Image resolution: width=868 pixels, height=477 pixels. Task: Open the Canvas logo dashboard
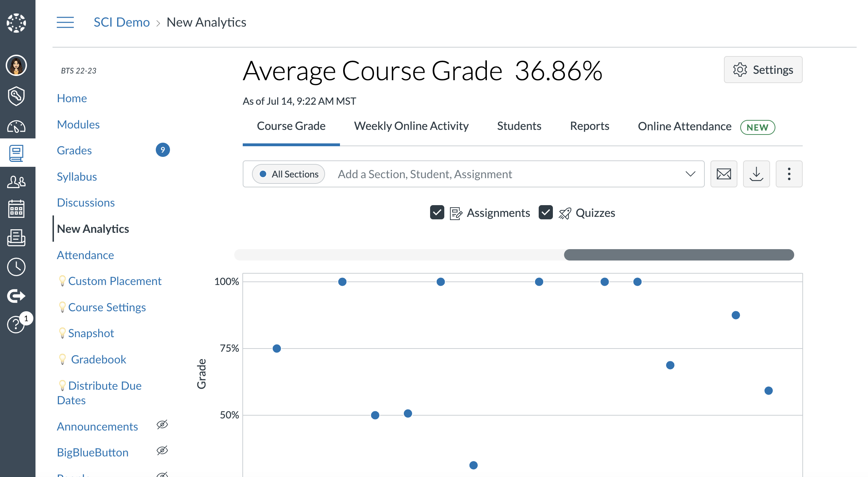[16, 23]
